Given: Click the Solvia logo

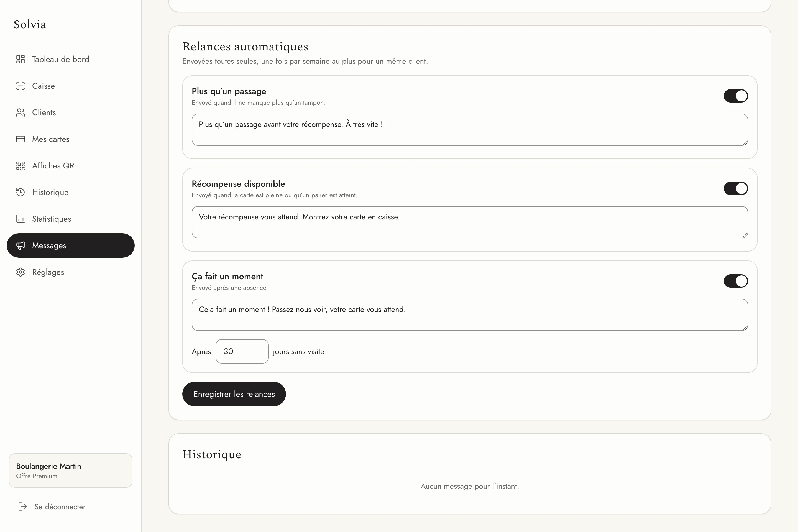Looking at the screenshot, I should coord(30,24).
